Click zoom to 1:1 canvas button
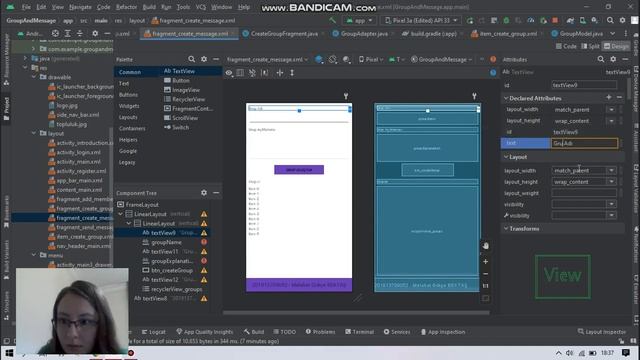 [x=485, y=286]
